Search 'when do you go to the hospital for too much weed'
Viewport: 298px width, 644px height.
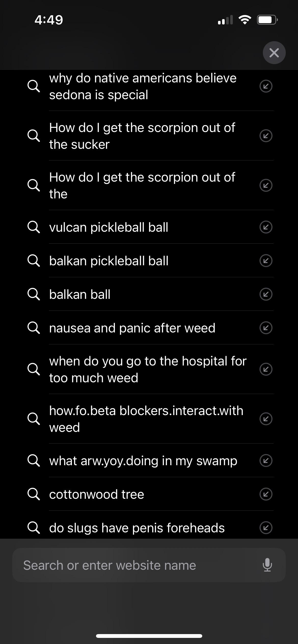148,369
